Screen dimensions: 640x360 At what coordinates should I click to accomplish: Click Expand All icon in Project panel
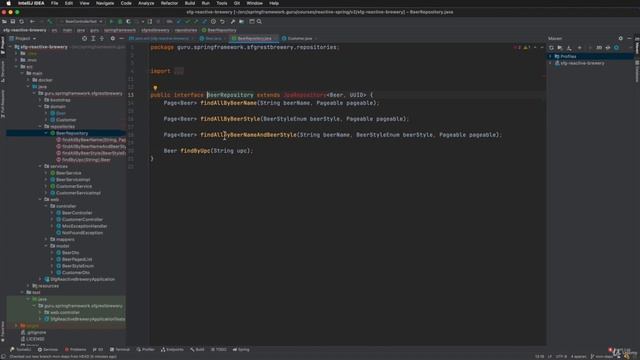tap(93, 38)
